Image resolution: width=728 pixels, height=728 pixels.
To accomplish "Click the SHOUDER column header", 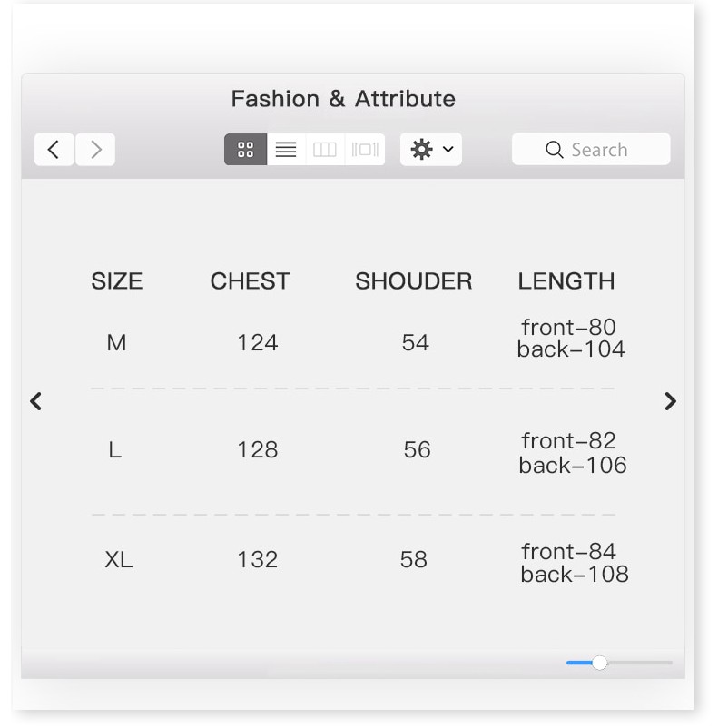I will tap(413, 281).
